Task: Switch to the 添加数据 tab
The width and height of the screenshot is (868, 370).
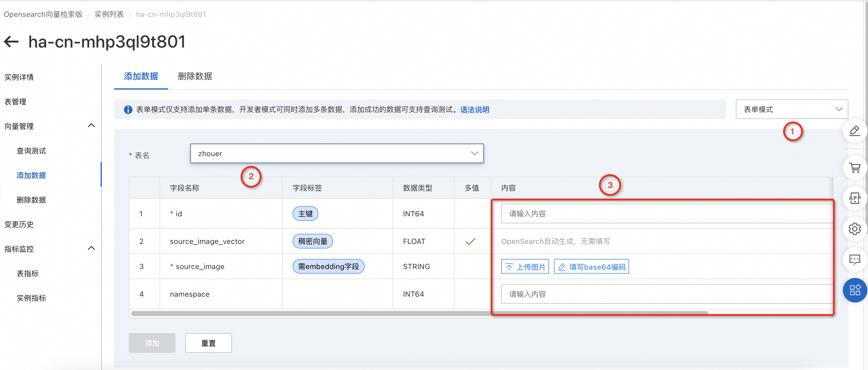Action: [x=141, y=76]
